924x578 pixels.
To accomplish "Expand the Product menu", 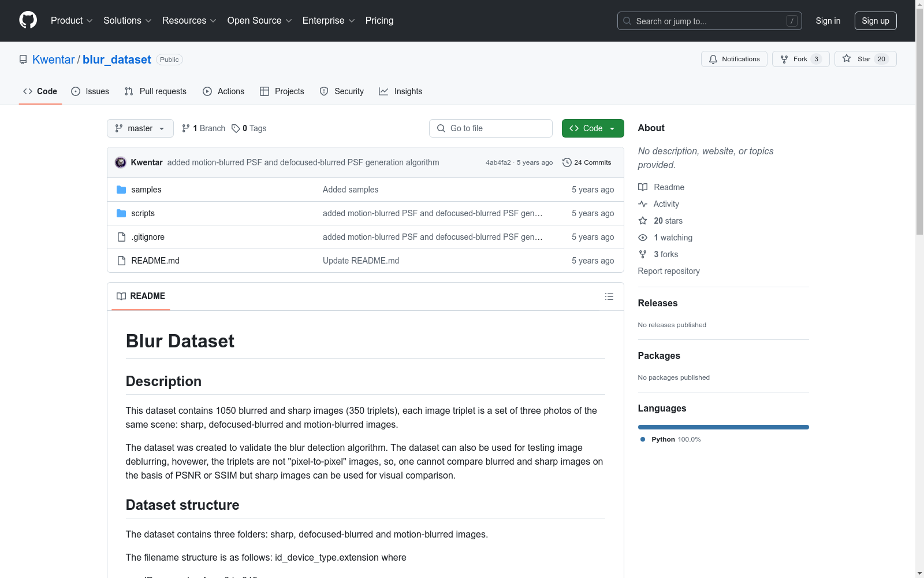I will (x=72, y=21).
